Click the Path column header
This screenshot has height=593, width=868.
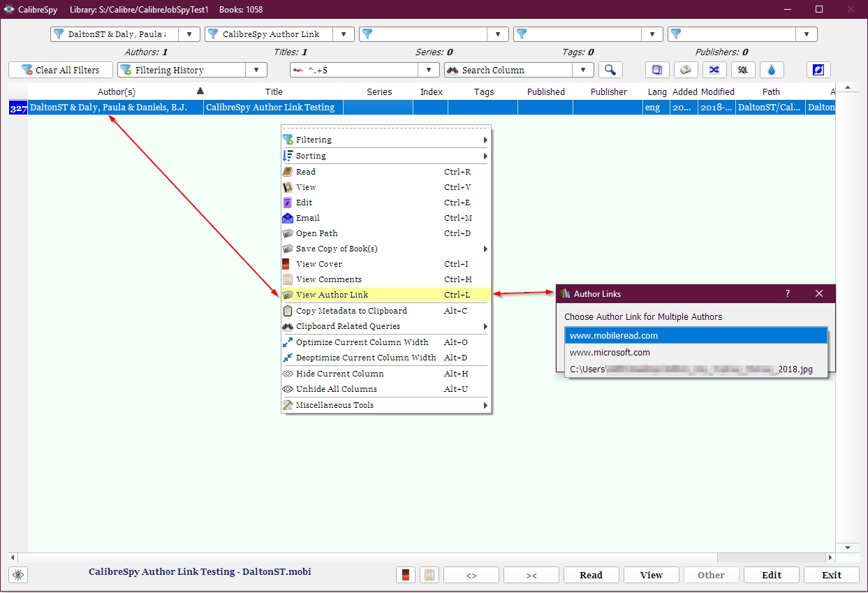(x=771, y=91)
